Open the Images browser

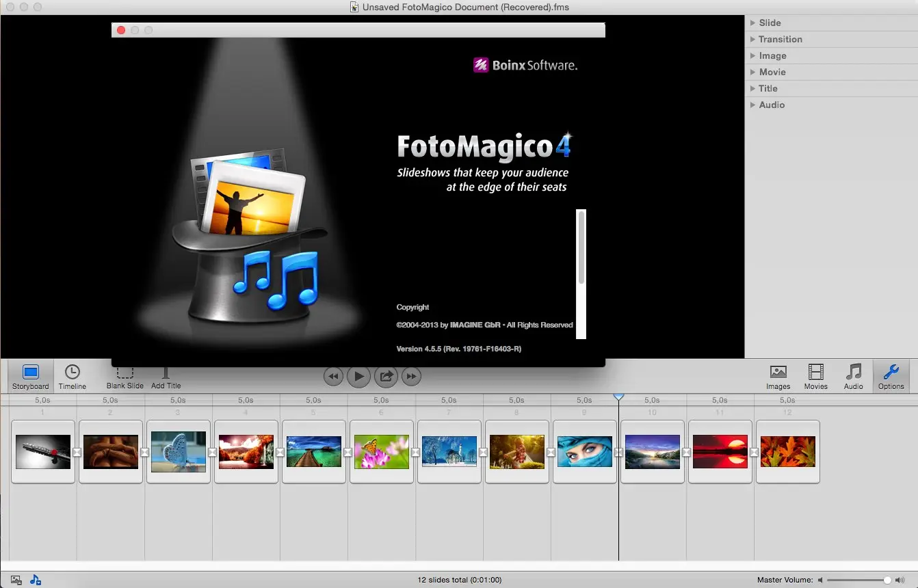[778, 377]
